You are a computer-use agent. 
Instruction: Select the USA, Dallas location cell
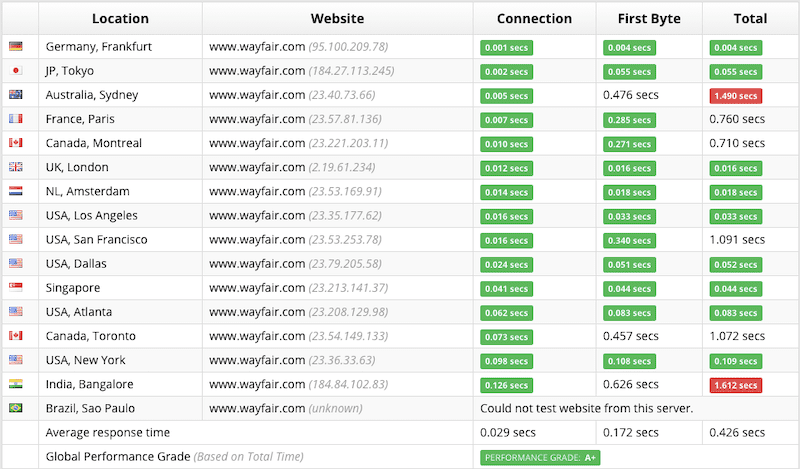(120, 263)
